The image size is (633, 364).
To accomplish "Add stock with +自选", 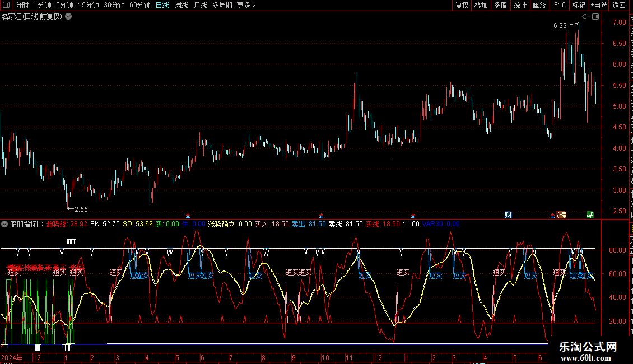I will click(599, 5).
